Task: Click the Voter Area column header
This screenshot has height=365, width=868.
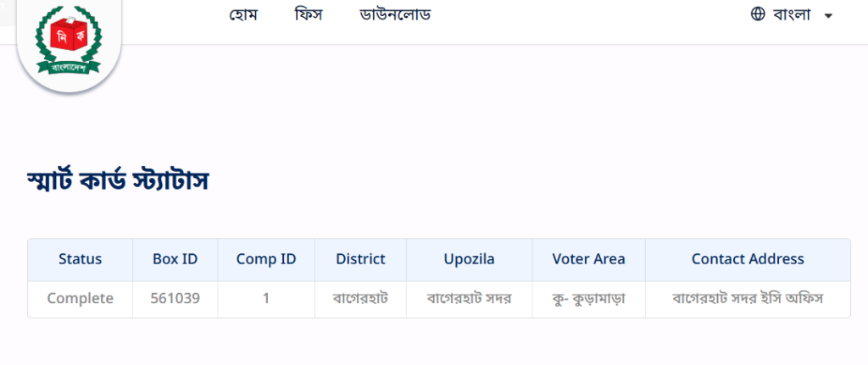Action: 588,259
